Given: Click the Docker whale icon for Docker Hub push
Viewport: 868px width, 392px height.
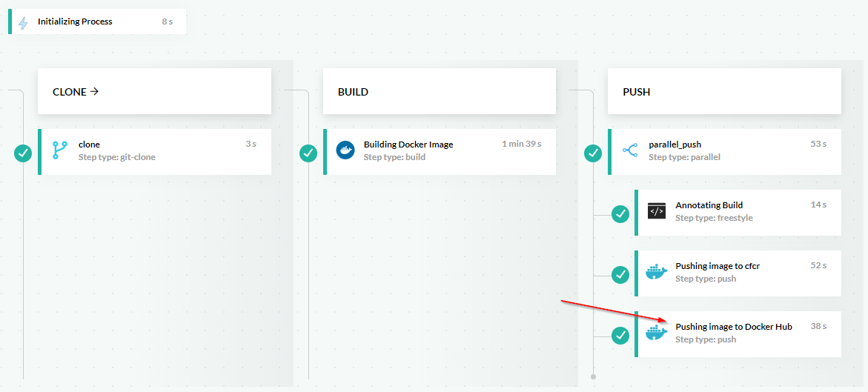Looking at the screenshot, I should [x=656, y=333].
